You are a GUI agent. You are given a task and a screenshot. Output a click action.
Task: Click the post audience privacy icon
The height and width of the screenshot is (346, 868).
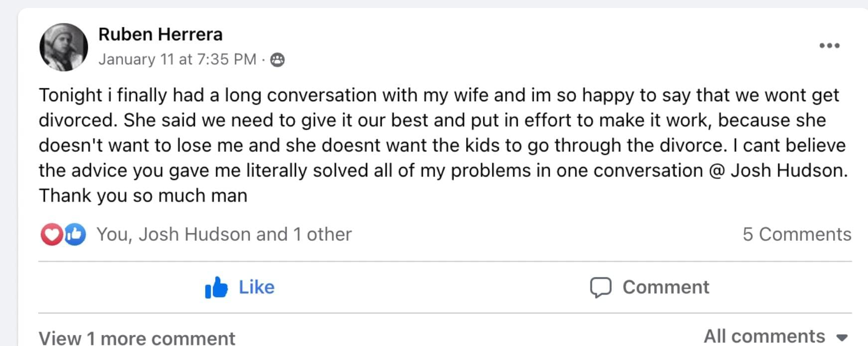(278, 60)
